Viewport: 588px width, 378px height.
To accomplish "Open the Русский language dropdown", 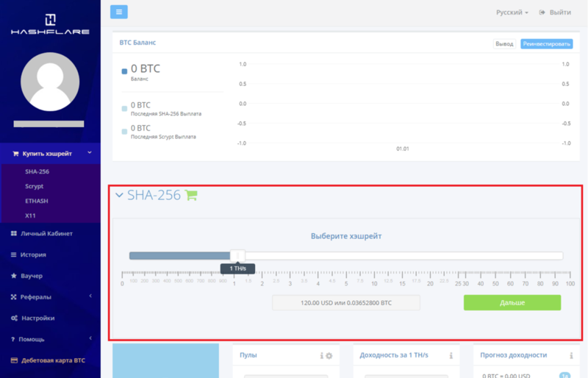I will point(512,13).
